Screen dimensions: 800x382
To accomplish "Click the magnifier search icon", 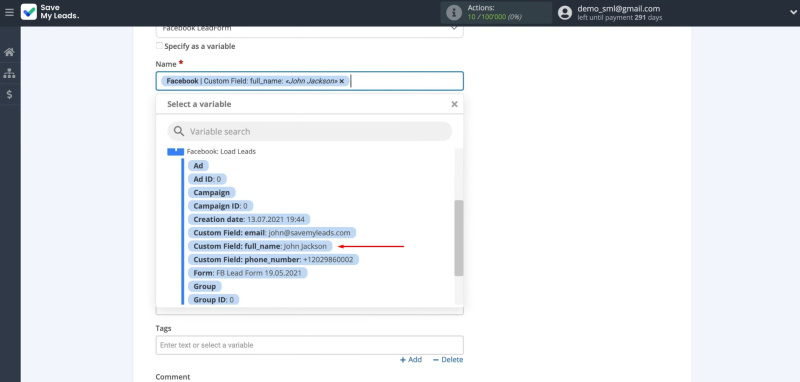I will 179,131.
